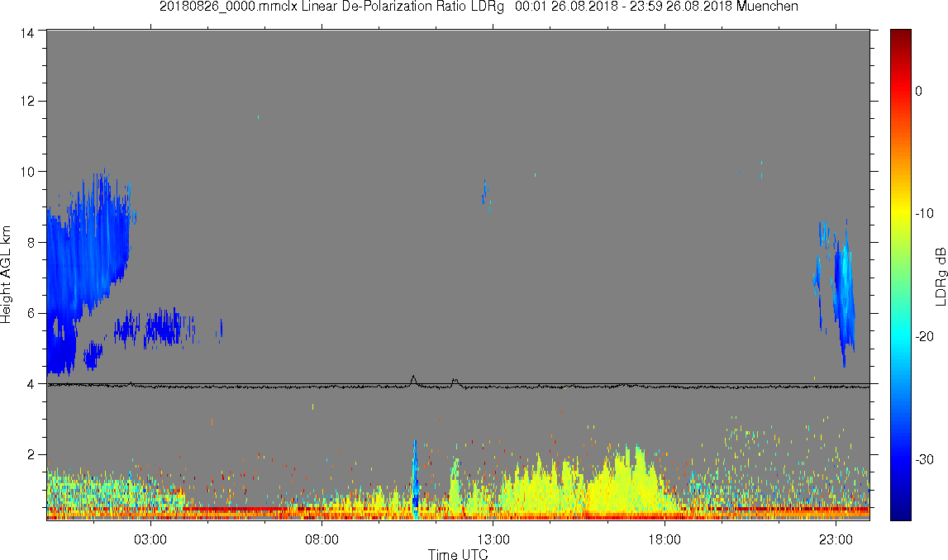This screenshot has height=560, width=948.
Task: Click the colorbar value -30
Action: click(x=924, y=460)
